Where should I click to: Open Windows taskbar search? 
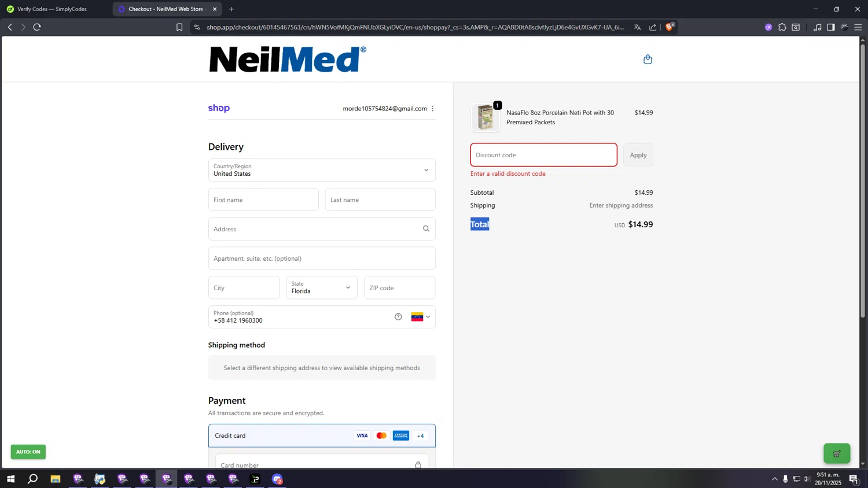click(33, 479)
